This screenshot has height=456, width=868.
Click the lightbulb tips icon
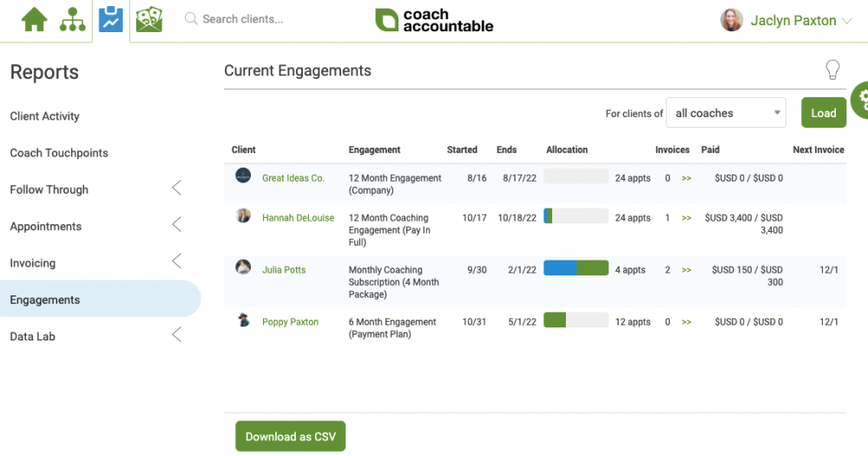click(832, 69)
